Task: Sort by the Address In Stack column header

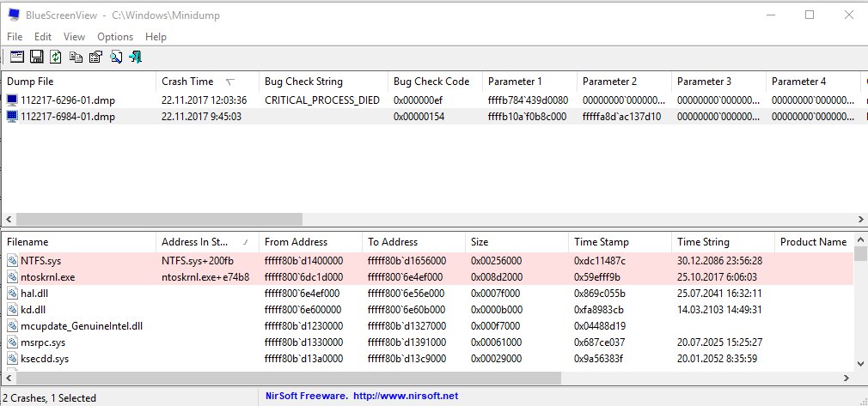Action: 207,242
